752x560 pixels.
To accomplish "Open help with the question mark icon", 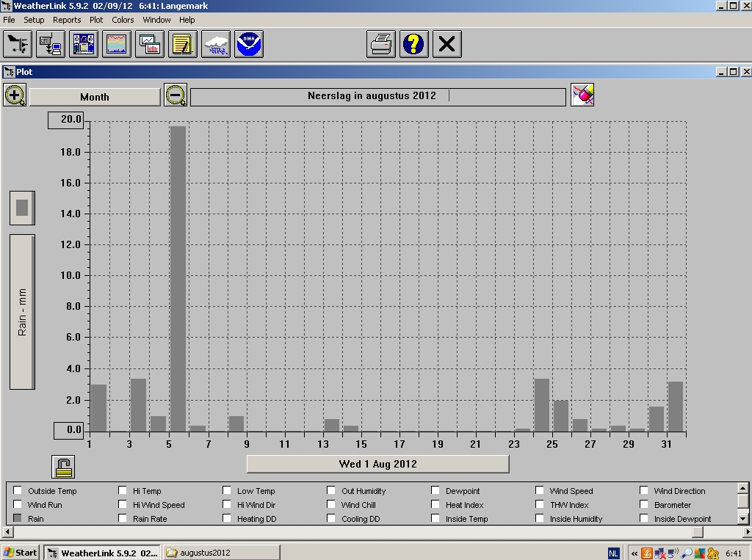I will click(414, 44).
